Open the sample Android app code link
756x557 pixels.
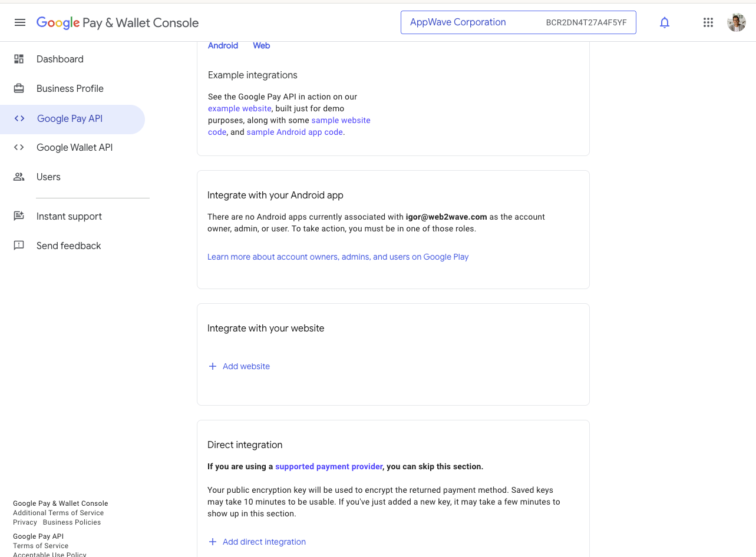click(295, 132)
